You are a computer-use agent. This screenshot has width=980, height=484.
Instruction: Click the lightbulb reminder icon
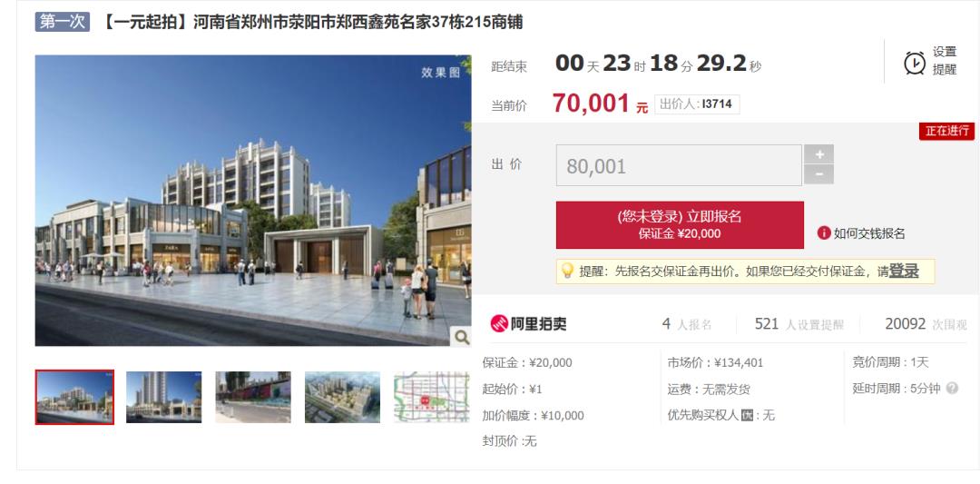567,271
